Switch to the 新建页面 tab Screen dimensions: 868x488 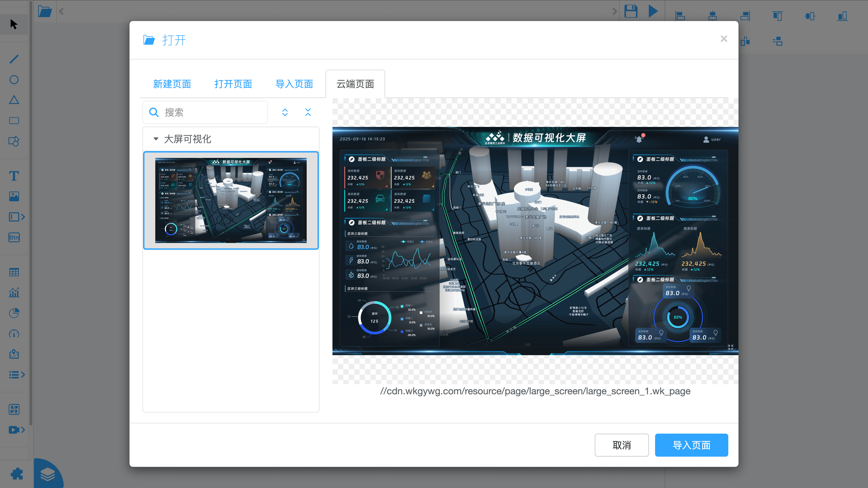172,84
